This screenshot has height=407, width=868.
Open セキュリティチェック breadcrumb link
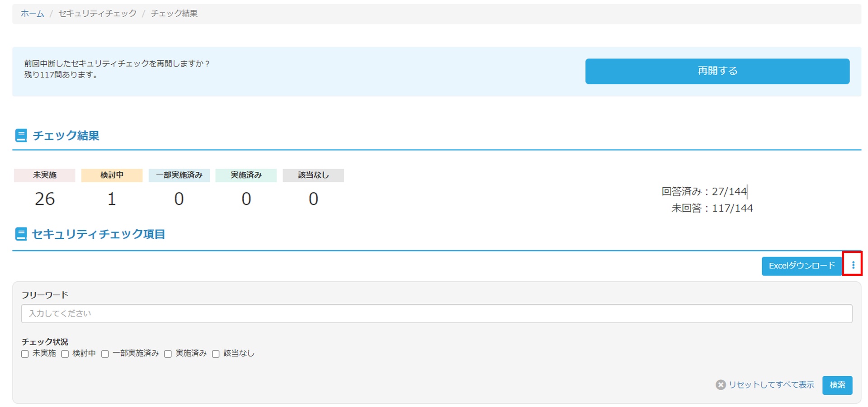coord(98,14)
